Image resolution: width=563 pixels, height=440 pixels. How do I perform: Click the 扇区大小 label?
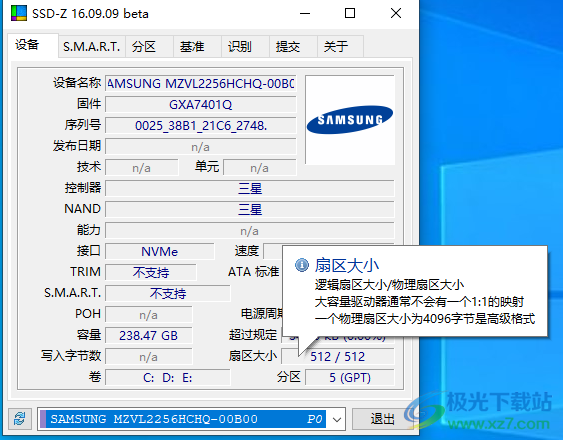click(x=253, y=356)
